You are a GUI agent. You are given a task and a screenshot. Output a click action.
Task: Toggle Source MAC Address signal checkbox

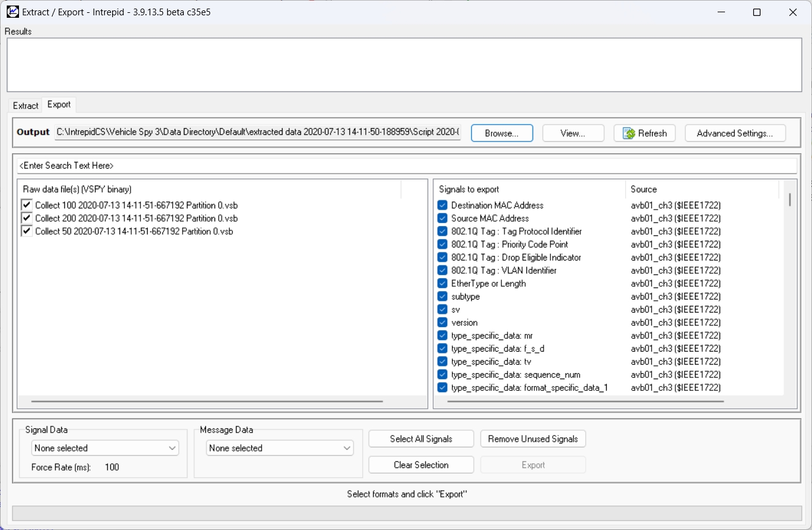click(442, 218)
